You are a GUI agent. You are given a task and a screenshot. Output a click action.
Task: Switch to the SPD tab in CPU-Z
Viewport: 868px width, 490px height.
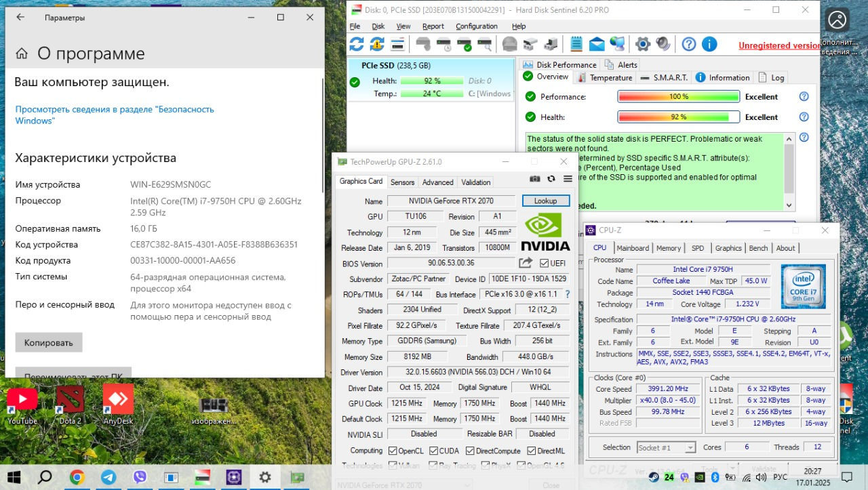pyautogui.click(x=698, y=248)
